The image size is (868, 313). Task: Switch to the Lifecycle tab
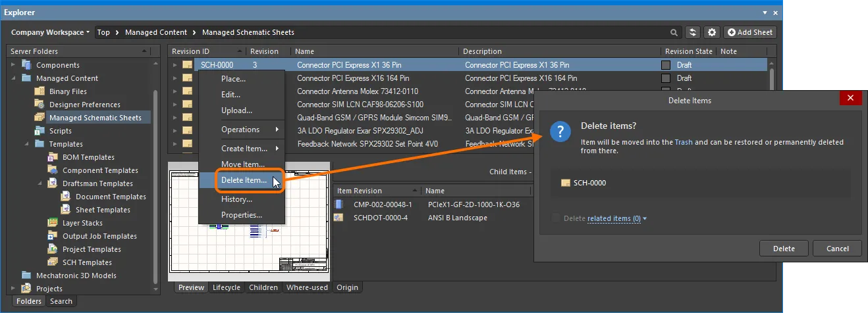click(x=226, y=287)
